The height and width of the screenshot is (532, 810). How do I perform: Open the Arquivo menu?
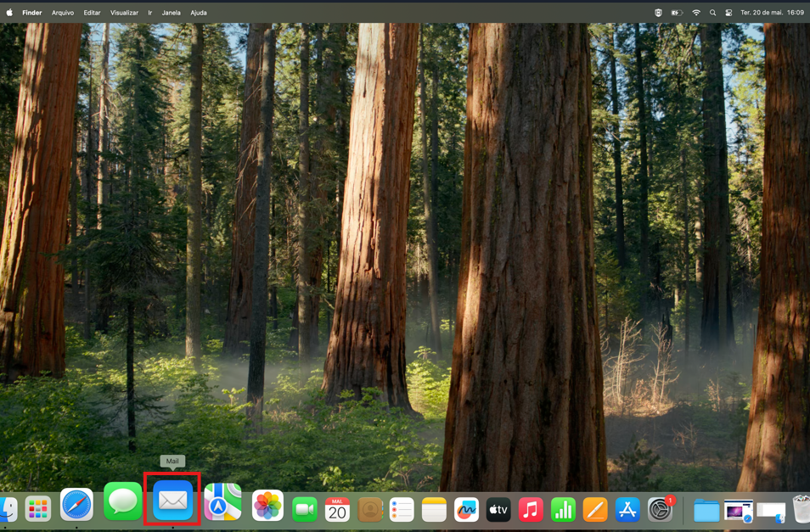(63, 13)
